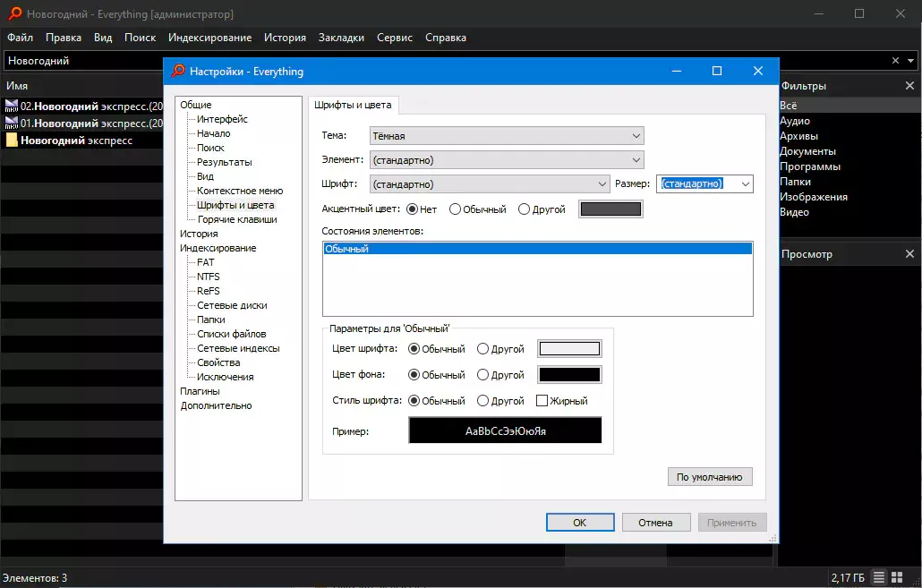
Task: Close the Фильтры panel
Action: coord(909,86)
